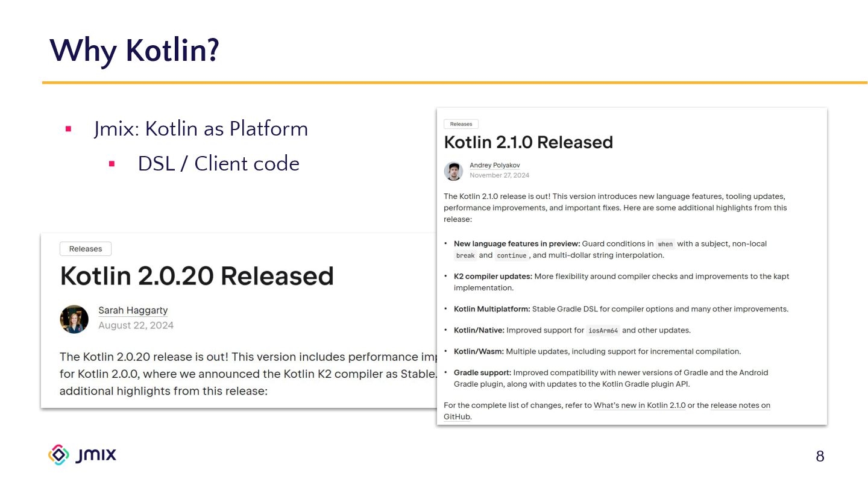Viewport: 868px width, 488px height.
Task: Click slide number 8
Action: click(820, 457)
